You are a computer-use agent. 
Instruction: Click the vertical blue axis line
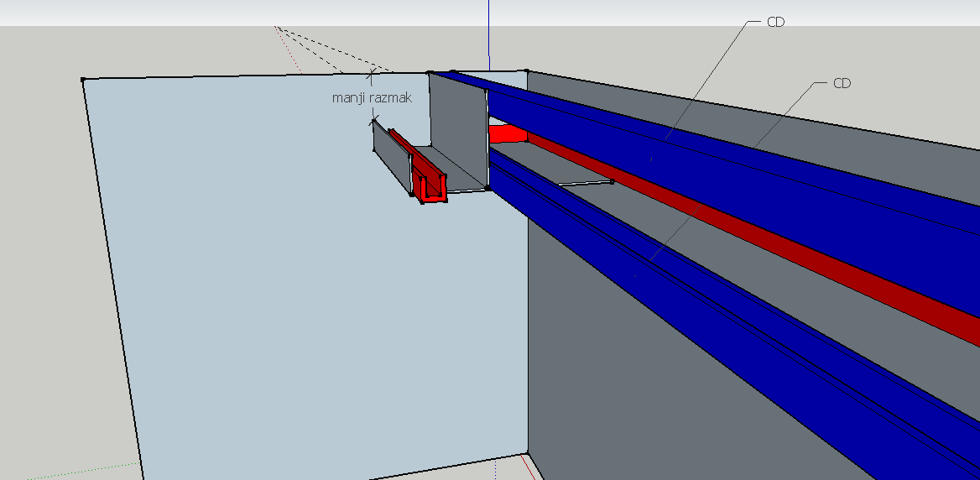tap(488, 34)
